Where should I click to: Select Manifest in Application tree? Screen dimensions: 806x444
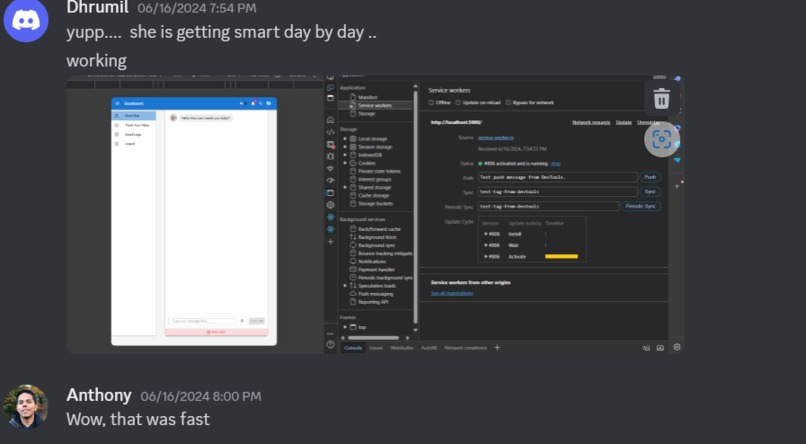point(368,97)
